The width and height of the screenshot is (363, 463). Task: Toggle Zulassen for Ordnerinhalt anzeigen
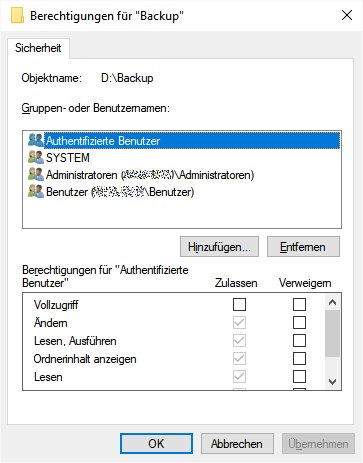tap(239, 358)
